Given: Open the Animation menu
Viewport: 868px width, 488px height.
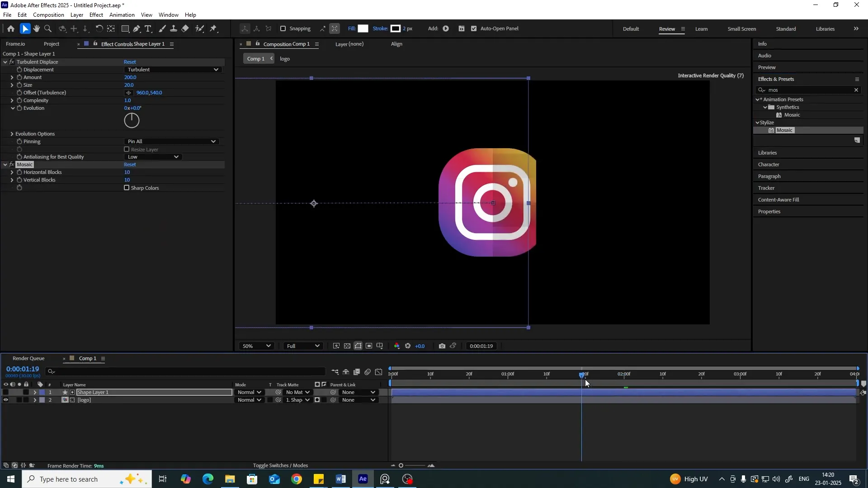Looking at the screenshot, I should 122,15.
